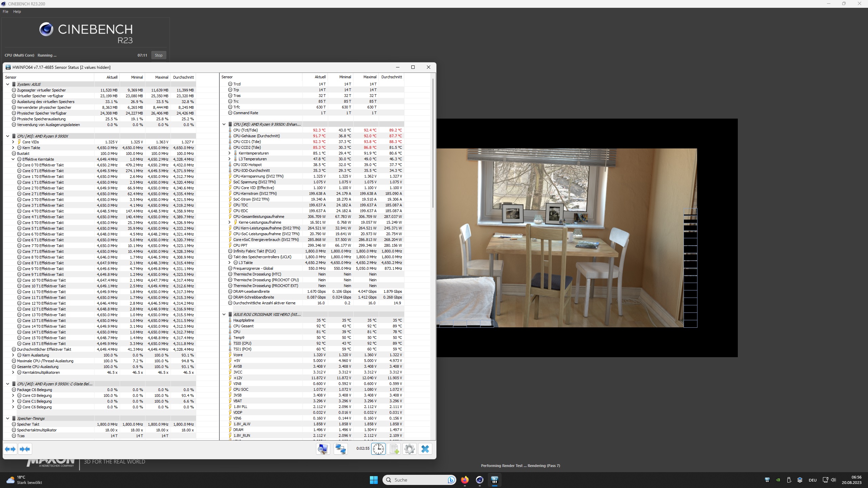
Task: Stop the running CPU Multi Core test
Action: [x=158, y=55]
